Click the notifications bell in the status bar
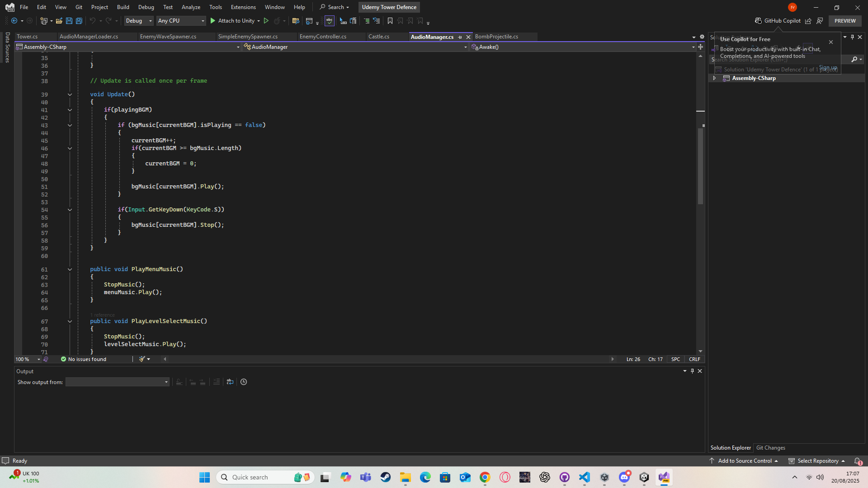This screenshot has height=488, width=868. point(858,461)
